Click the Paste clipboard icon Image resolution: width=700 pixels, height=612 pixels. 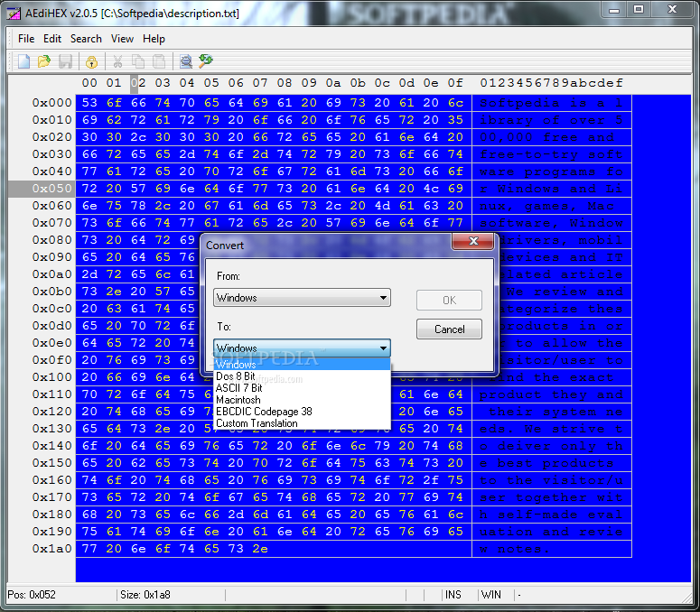click(159, 61)
